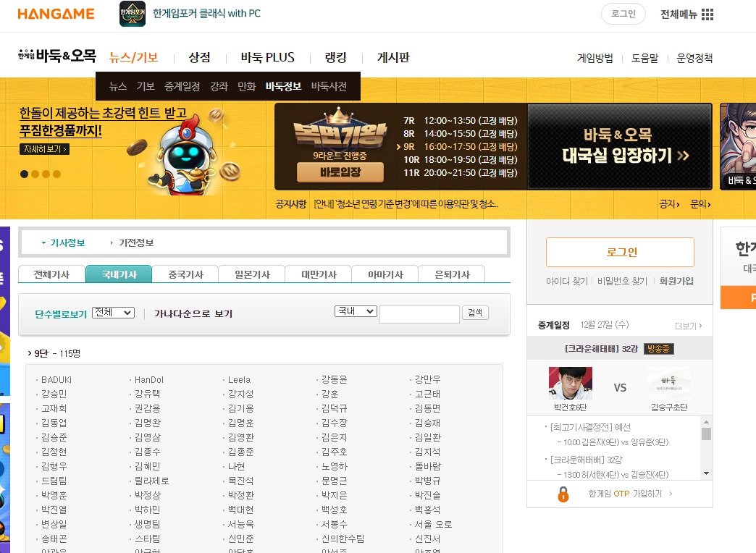Image resolution: width=756 pixels, height=553 pixels.
Task: Open the 게시판 menu
Action: [x=393, y=57]
